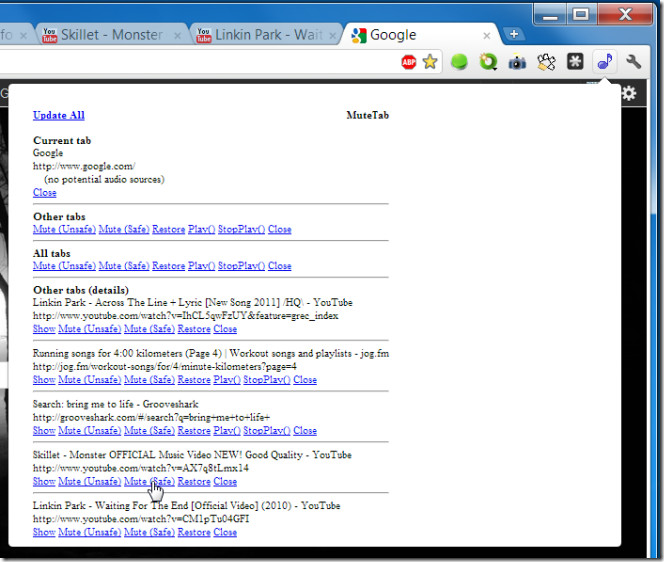Toggle the MuteTab music note icon

pos(605,62)
